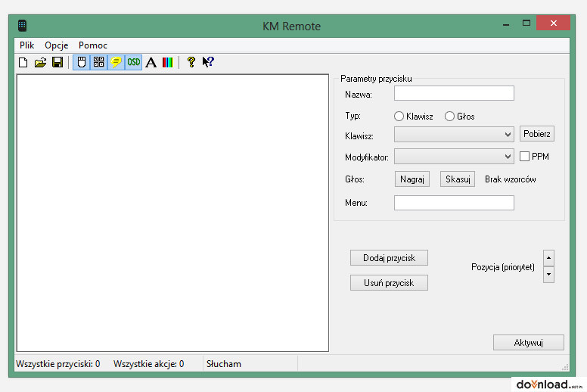Click the 'Pozycja (priorytet)' label
This screenshot has height=392, width=587.
(x=503, y=267)
